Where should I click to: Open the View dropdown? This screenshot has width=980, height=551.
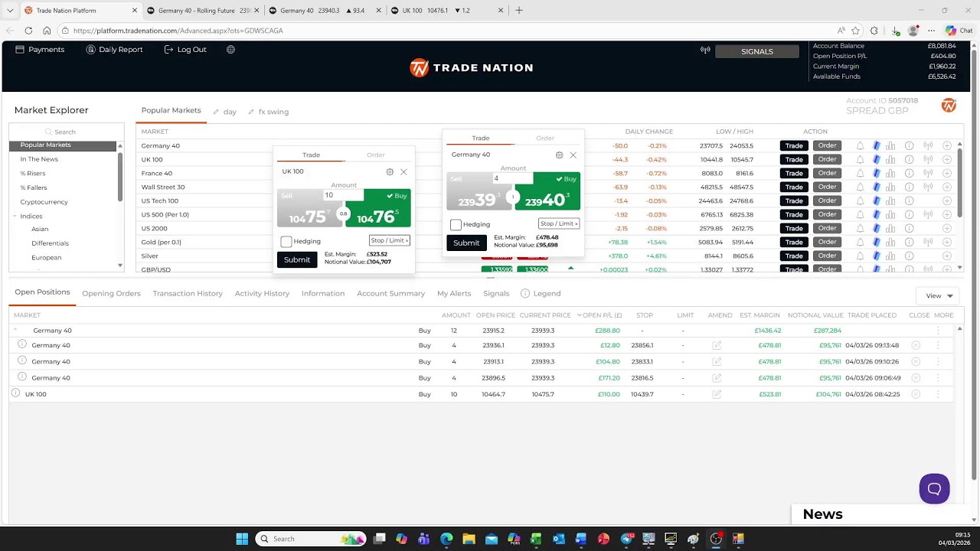point(937,295)
